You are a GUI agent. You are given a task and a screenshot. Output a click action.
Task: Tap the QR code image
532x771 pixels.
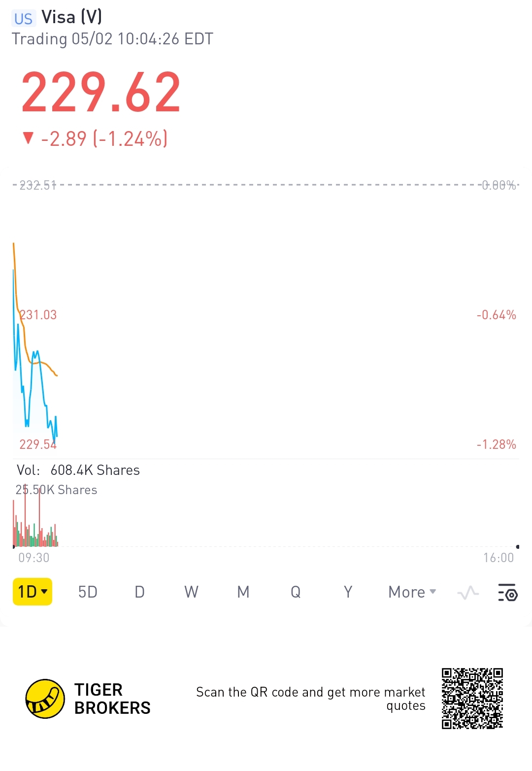472,698
